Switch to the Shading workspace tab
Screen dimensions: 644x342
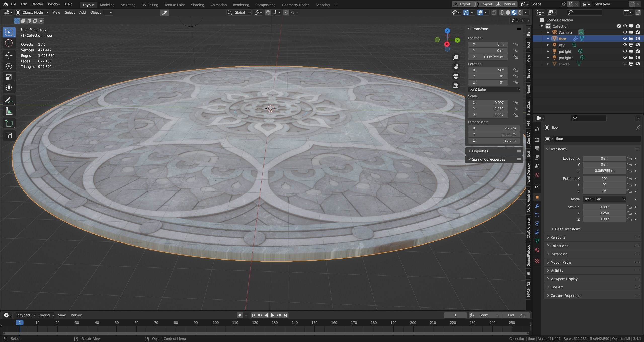pos(197,5)
